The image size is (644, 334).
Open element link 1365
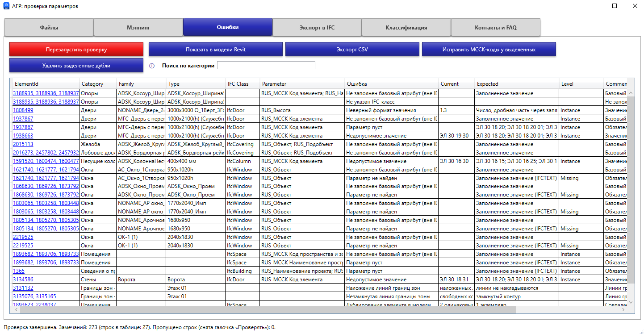pyautogui.click(x=19, y=271)
